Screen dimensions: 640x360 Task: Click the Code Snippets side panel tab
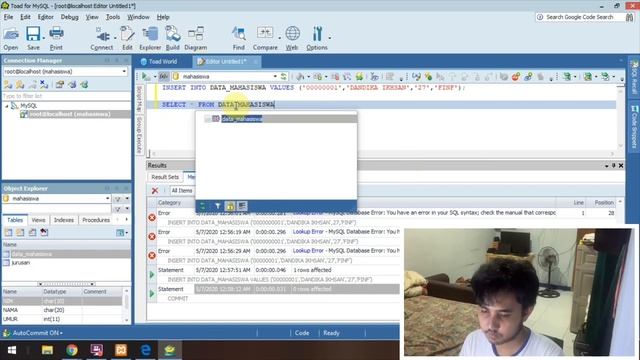(634, 127)
